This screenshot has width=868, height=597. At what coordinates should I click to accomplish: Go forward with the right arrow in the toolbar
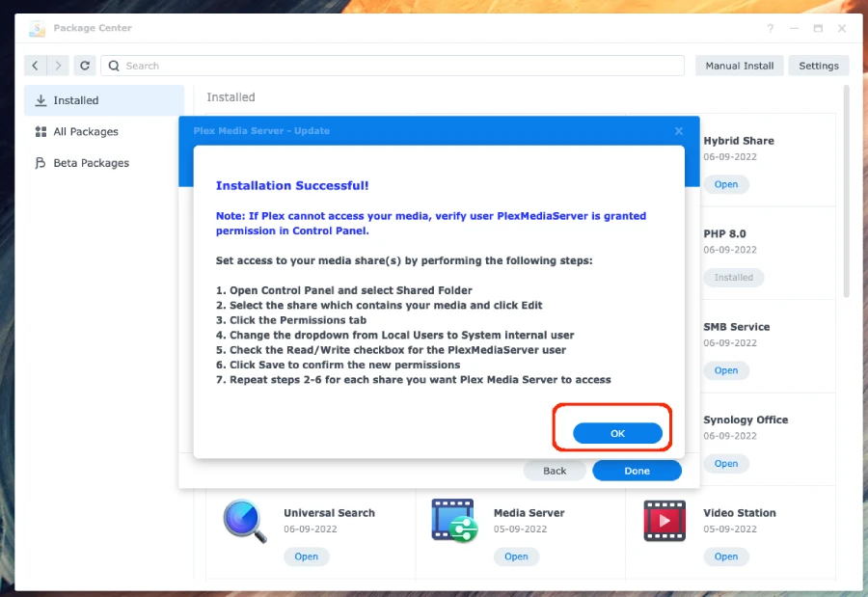(58, 66)
